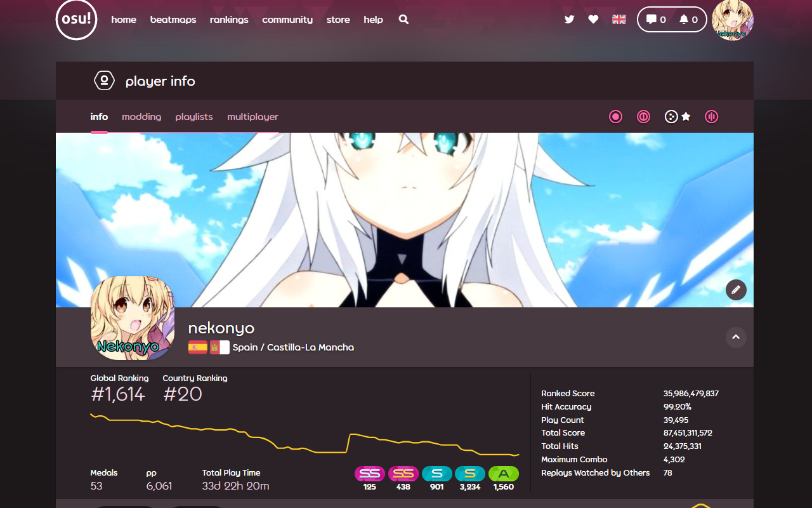Click the nekonyo username heading
Screen dimensions: 812x508
click(x=221, y=328)
